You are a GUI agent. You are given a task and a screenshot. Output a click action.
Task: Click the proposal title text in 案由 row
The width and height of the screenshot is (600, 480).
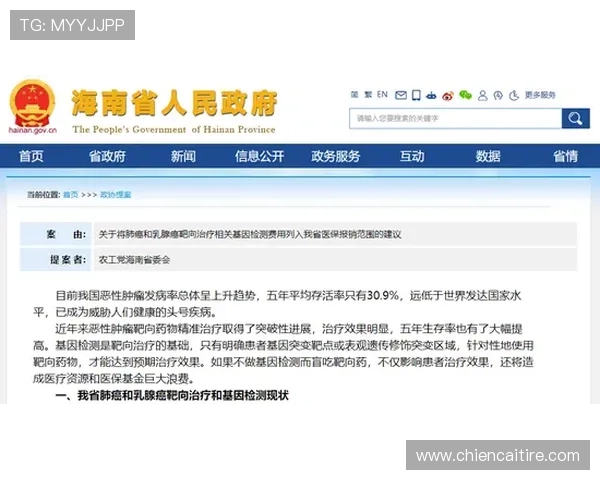tap(250, 234)
